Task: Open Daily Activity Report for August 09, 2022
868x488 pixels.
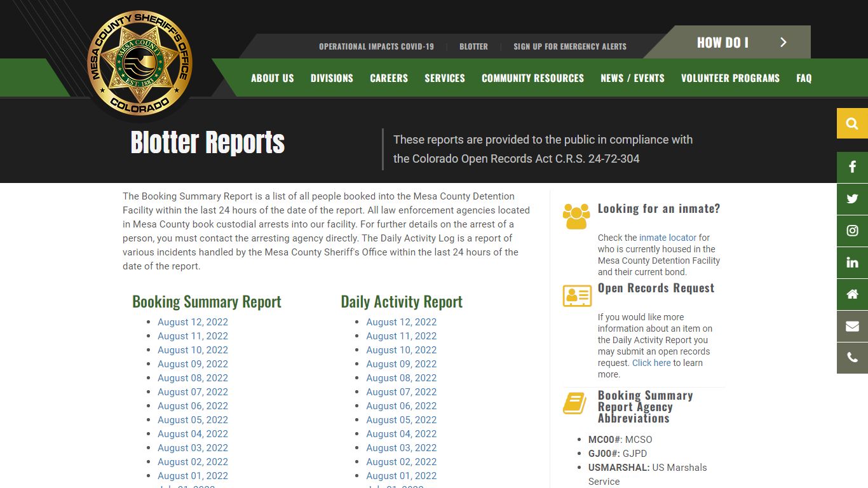Action: 402,364
